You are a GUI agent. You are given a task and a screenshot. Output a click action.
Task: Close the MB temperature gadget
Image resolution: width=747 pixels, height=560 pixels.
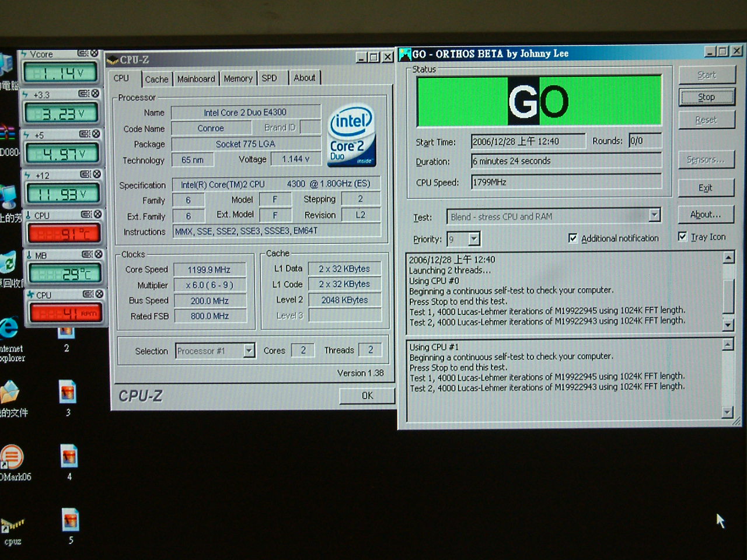point(98,254)
